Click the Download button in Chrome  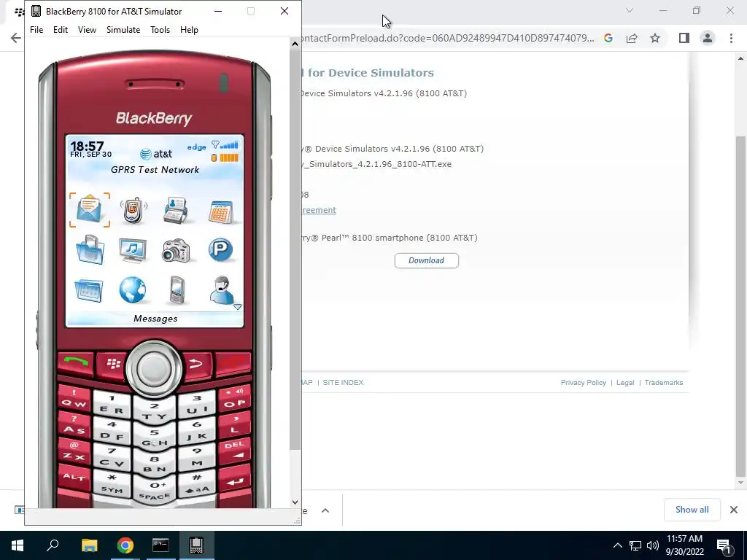coord(426,260)
